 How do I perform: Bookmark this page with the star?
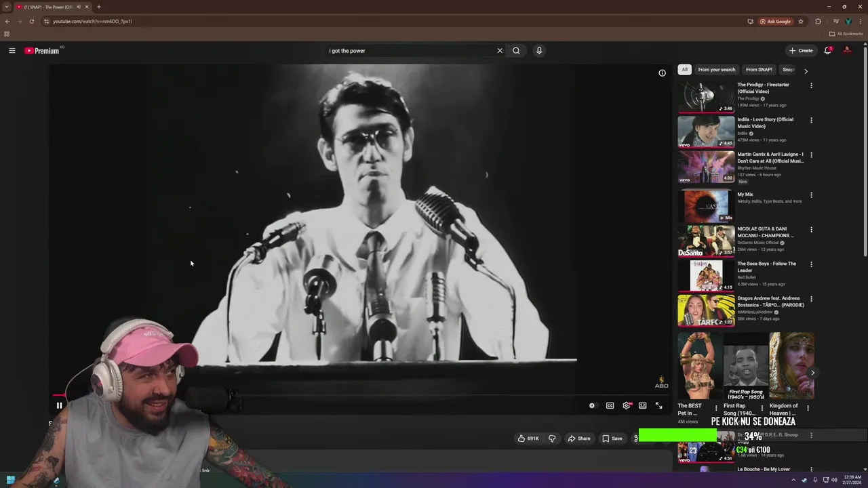click(x=801, y=21)
